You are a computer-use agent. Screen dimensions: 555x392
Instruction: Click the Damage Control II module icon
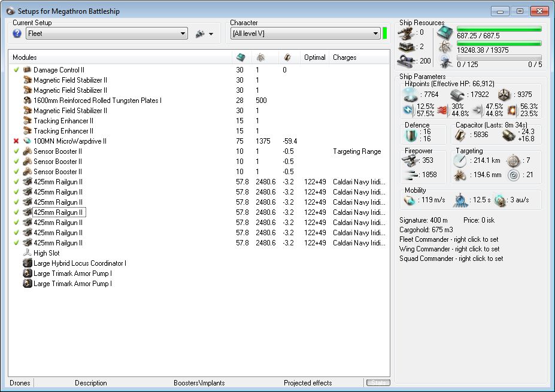27,70
